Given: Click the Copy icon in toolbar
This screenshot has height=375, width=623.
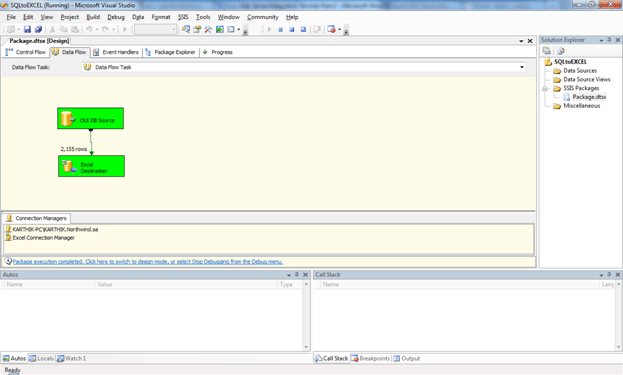Looking at the screenshot, I should (x=63, y=29).
